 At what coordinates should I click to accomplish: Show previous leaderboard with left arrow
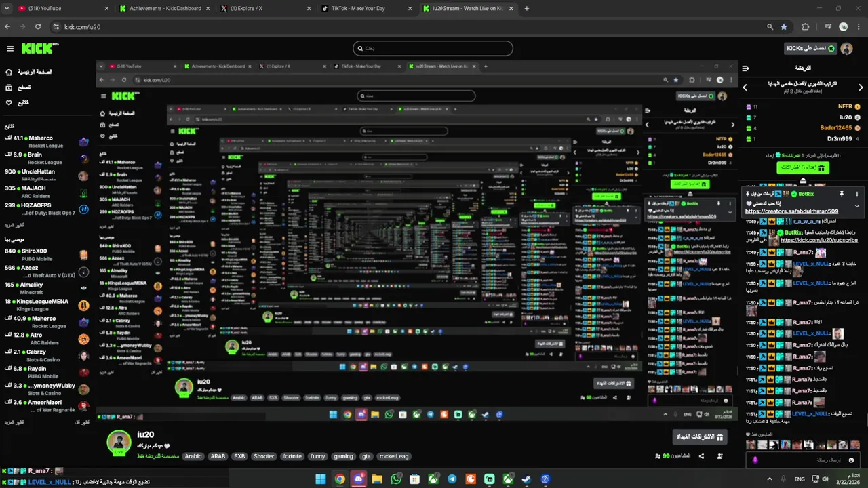point(745,87)
